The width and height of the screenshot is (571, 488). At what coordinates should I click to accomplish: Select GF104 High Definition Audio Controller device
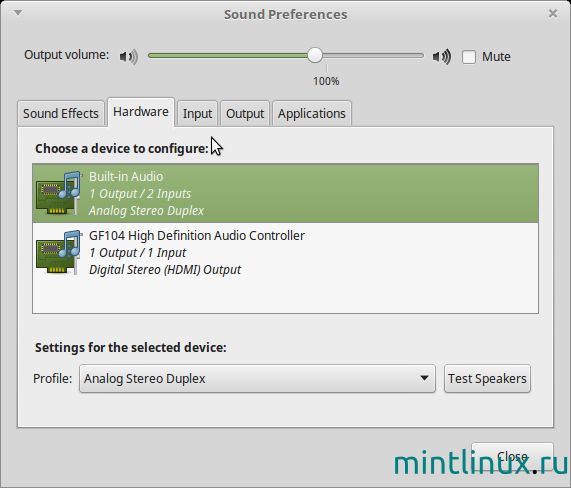click(285, 252)
